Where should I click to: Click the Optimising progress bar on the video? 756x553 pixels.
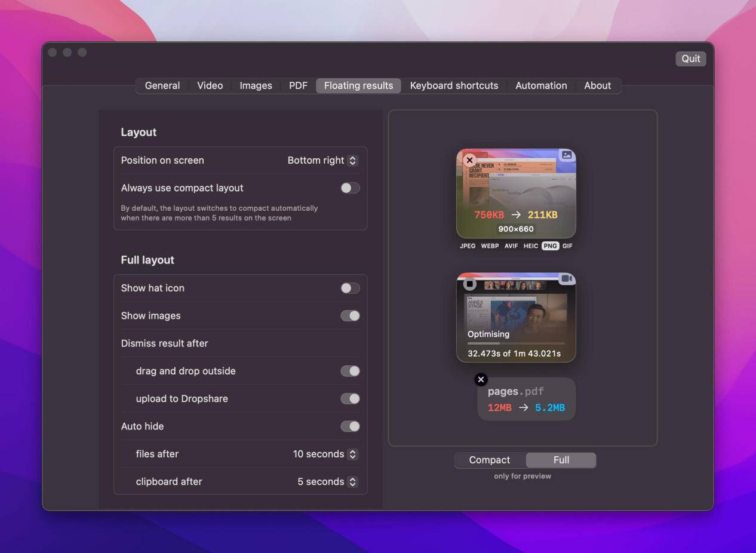pos(516,343)
